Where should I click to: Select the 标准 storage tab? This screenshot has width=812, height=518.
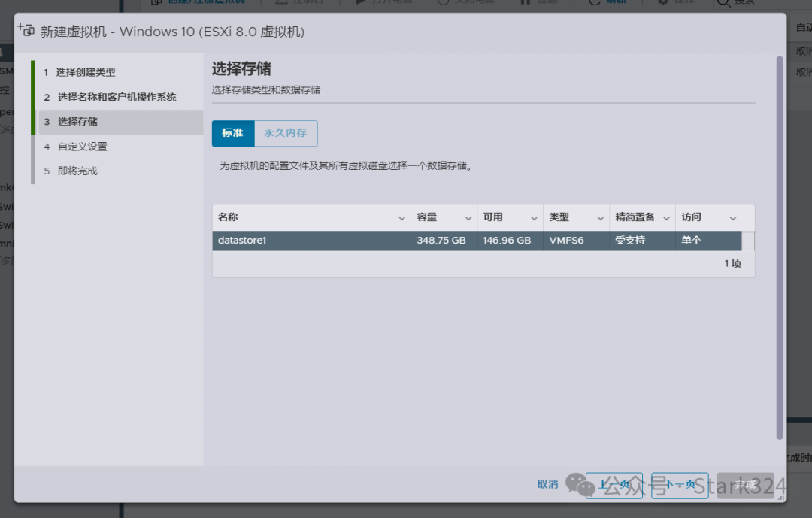(232, 133)
